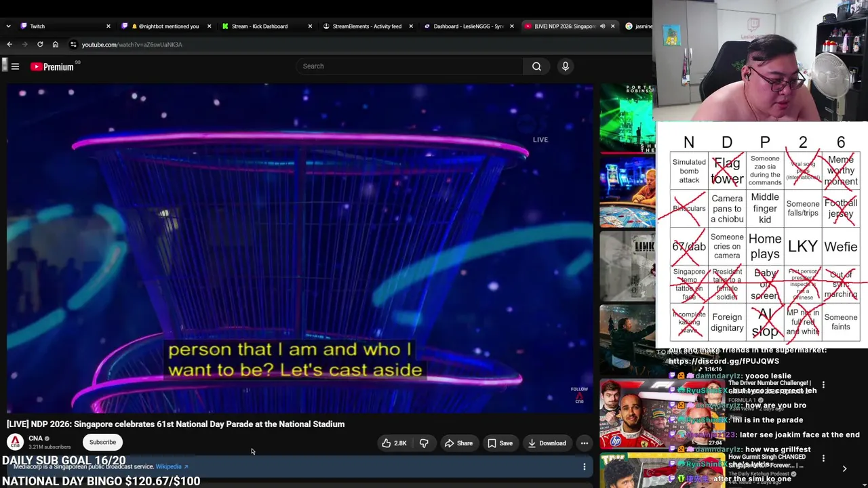Download the NDP 2026 video
The width and height of the screenshot is (868, 488).
click(x=547, y=443)
